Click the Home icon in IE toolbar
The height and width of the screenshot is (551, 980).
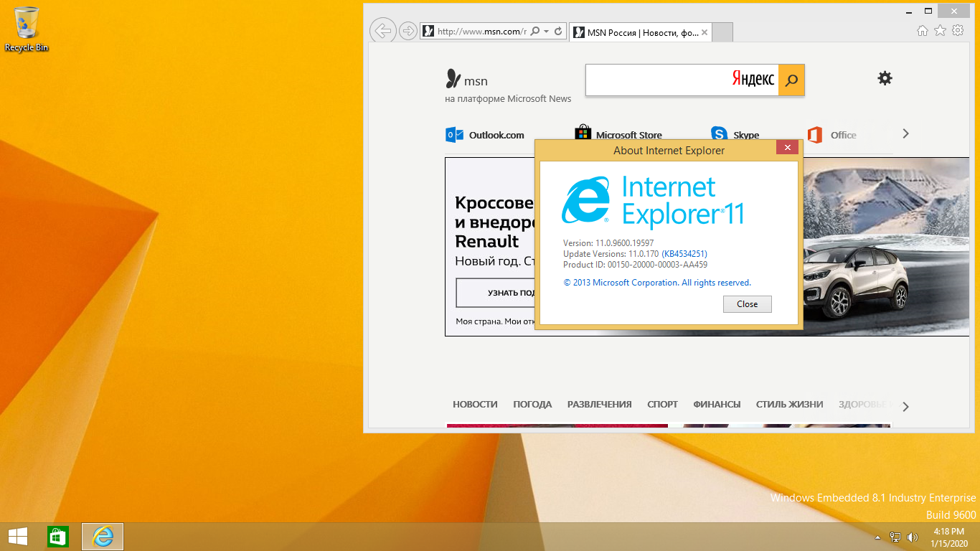[923, 30]
